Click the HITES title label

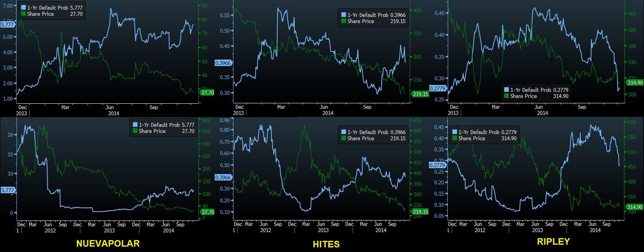click(x=326, y=244)
